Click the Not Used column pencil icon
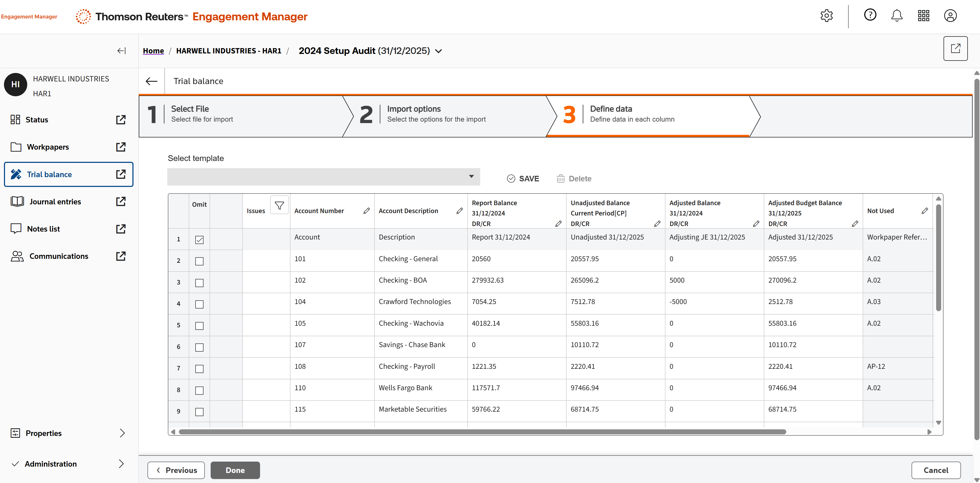Screen dimensions: 980x483 pos(924,210)
